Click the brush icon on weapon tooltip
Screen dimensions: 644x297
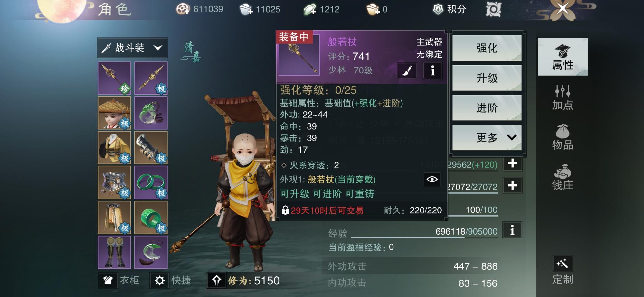click(x=407, y=70)
